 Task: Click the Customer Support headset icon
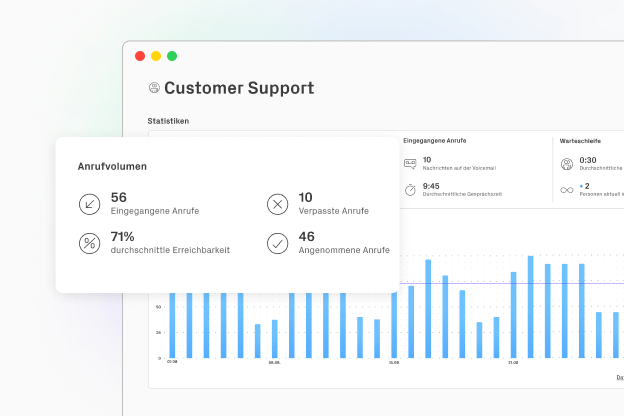click(154, 87)
